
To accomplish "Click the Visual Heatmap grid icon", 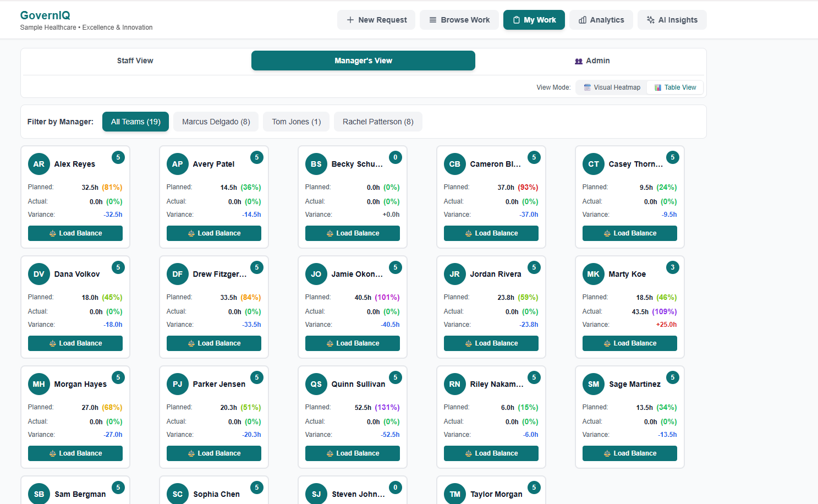I will [x=587, y=87].
